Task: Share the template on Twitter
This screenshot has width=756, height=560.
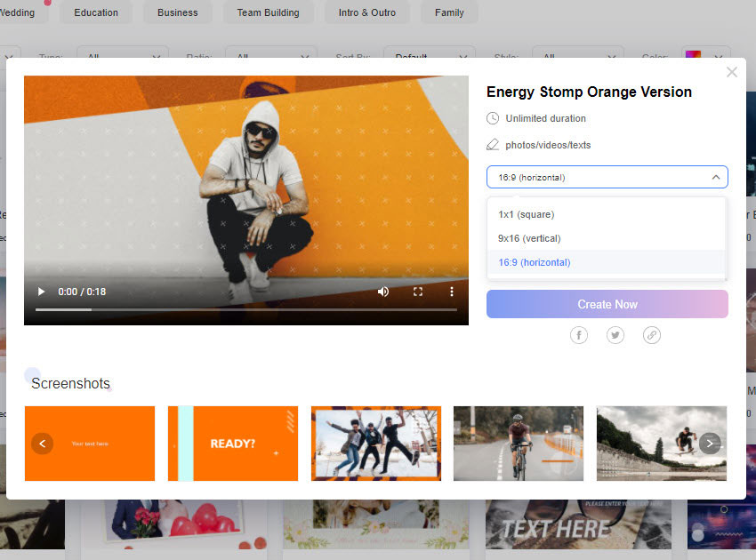Action: tap(615, 335)
